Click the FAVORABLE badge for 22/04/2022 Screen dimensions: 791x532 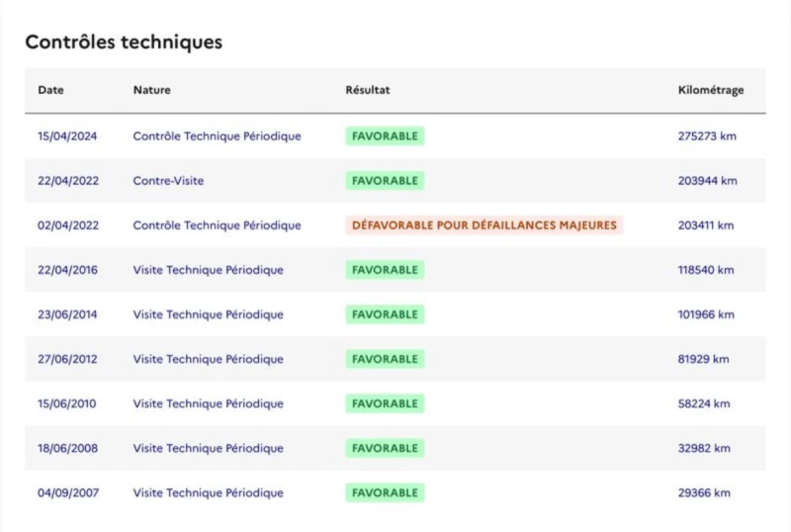pyautogui.click(x=385, y=181)
